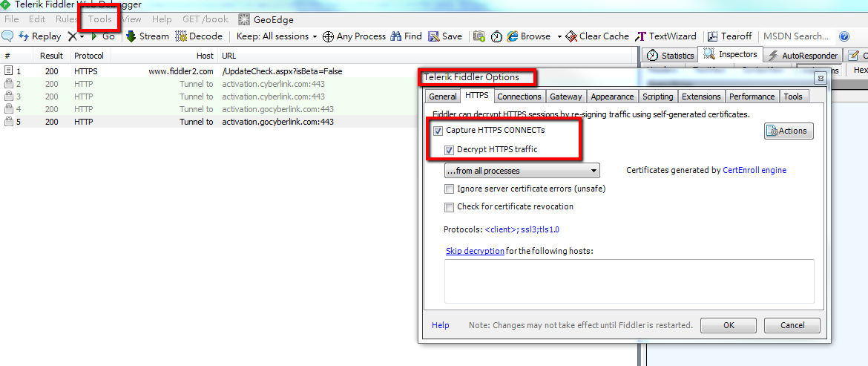Image resolution: width=868 pixels, height=366 pixels.
Task: Open the TextWizard tool
Action: click(666, 36)
